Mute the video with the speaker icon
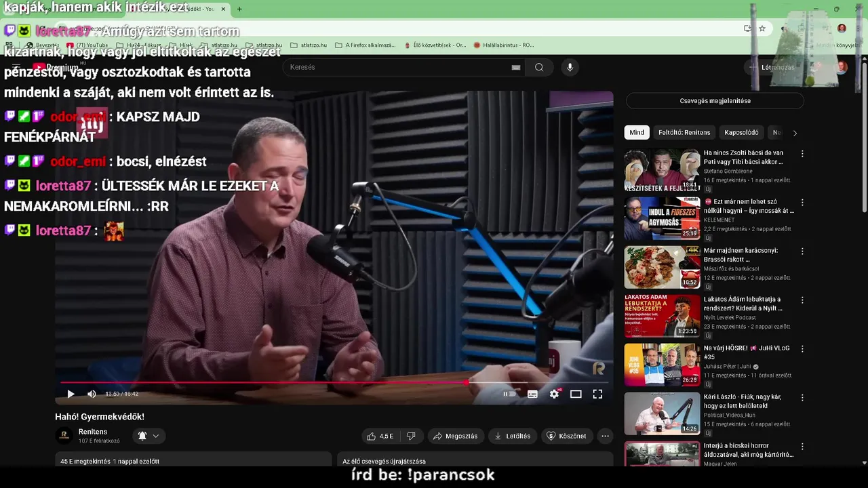 point(92,394)
